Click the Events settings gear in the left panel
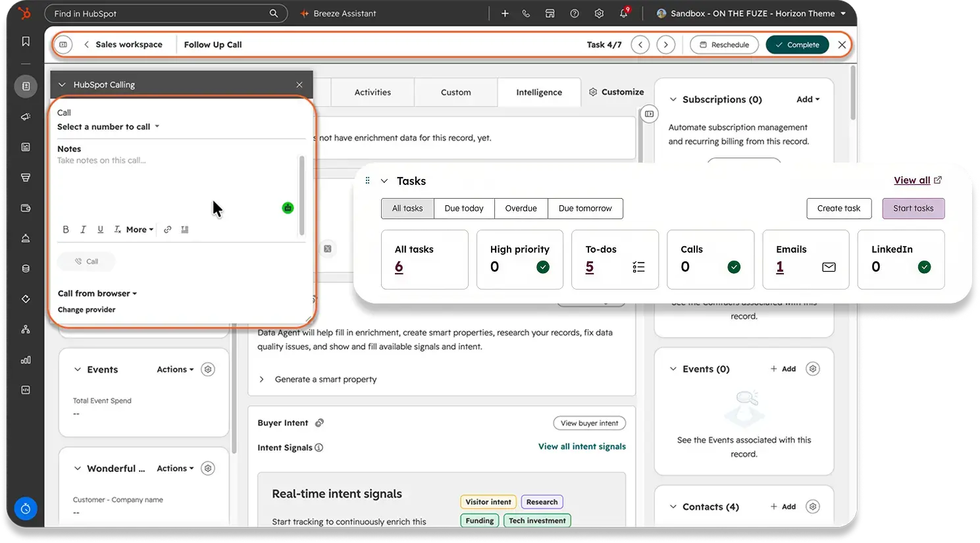Viewport: 980px width, 543px height. coord(208,370)
